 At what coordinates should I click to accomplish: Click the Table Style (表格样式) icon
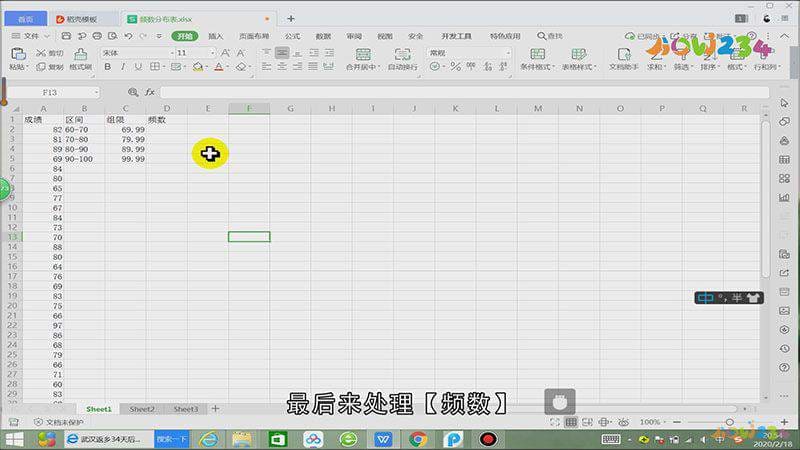(x=579, y=54)
